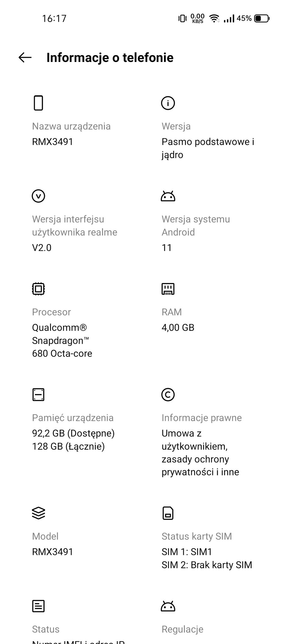Tap the Android icon above Regulacje
288x644 pixels.
168,606
